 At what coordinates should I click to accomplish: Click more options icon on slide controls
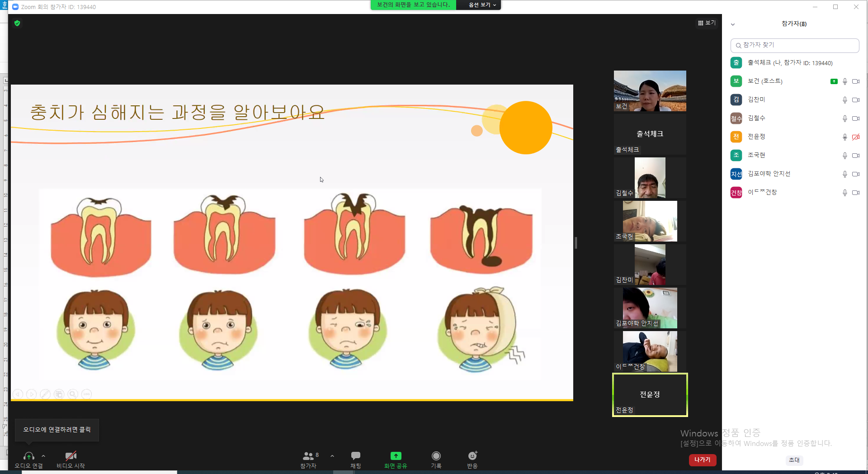(x=86, y=394)
